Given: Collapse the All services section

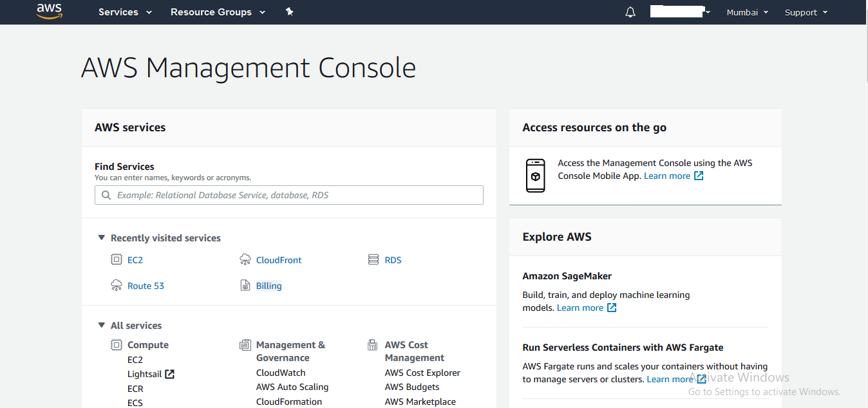Looking at the screenshot, I should click(102, 325).
